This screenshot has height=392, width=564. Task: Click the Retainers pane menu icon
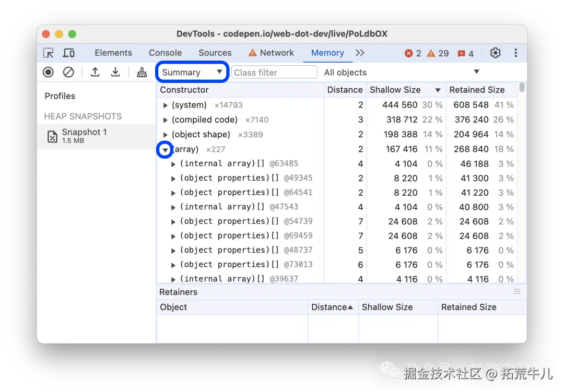[x=517, y=292]
